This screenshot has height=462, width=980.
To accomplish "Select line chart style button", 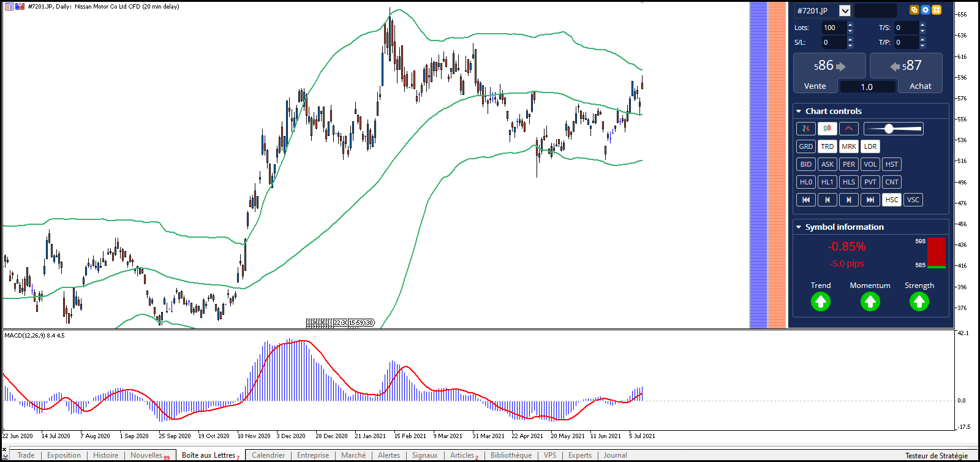I will coord(849,129).
